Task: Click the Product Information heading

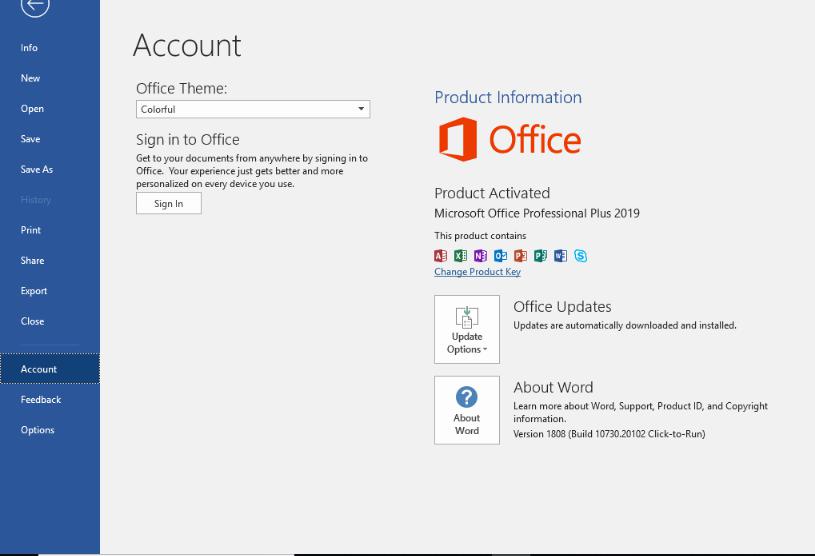Action: (508, 97)
